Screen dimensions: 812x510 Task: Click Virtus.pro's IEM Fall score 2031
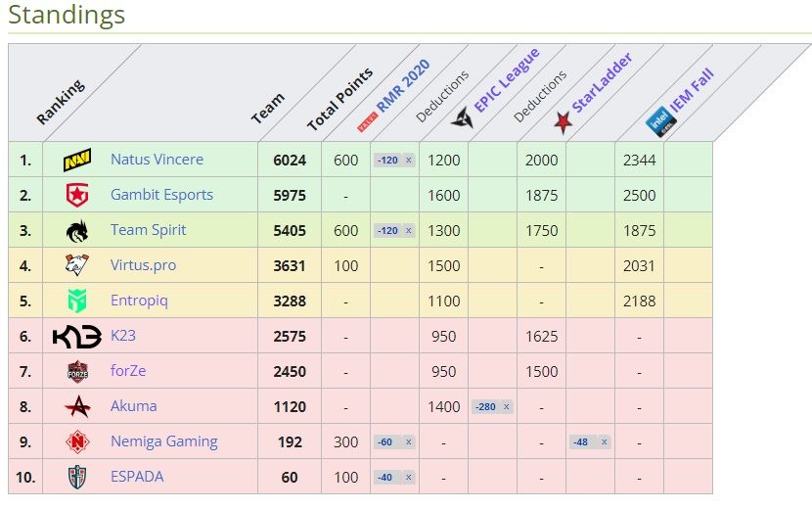[639, 266]
